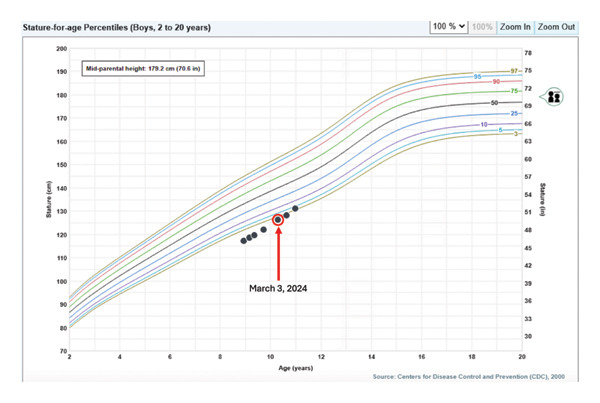Open the 100 % zoom dropdown
The height and width of the screenshot is (403, 600).
click(x=449, y=27)
